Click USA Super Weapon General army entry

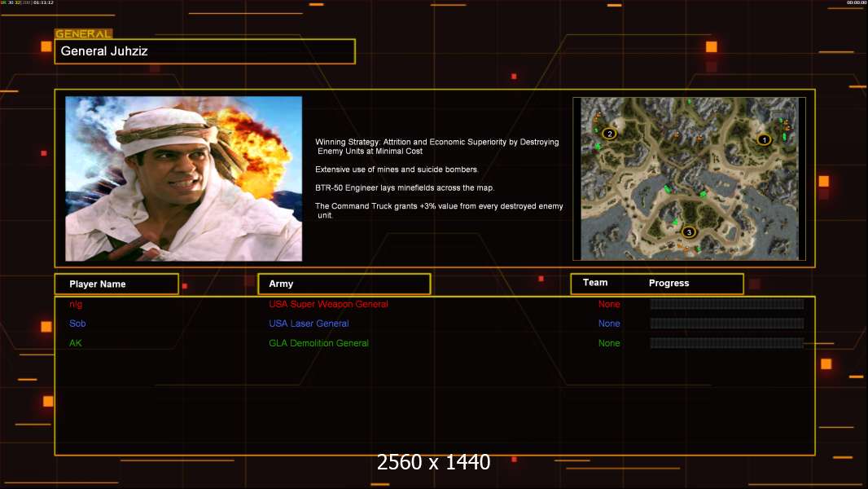tap(328, 304)
